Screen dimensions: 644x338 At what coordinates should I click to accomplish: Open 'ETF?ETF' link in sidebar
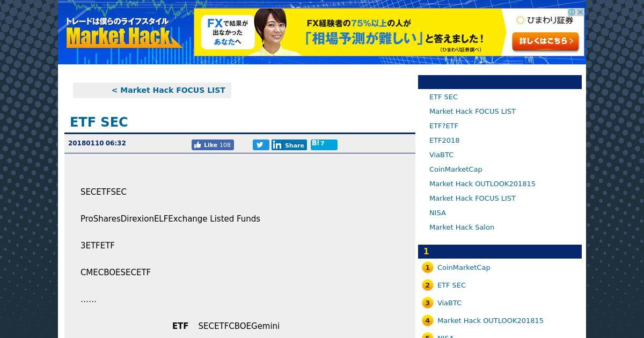[444, 126]
